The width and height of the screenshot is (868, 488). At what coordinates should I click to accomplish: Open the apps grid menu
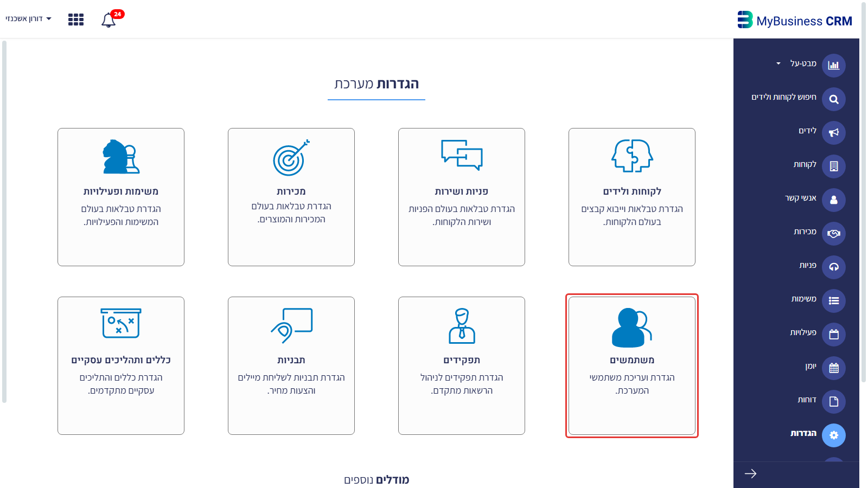(76, 20)
